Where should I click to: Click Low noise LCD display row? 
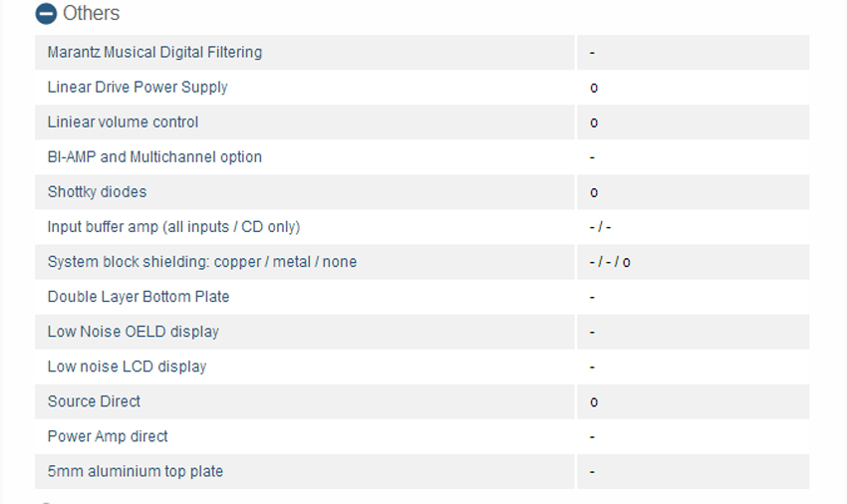(x=422, y=367)
